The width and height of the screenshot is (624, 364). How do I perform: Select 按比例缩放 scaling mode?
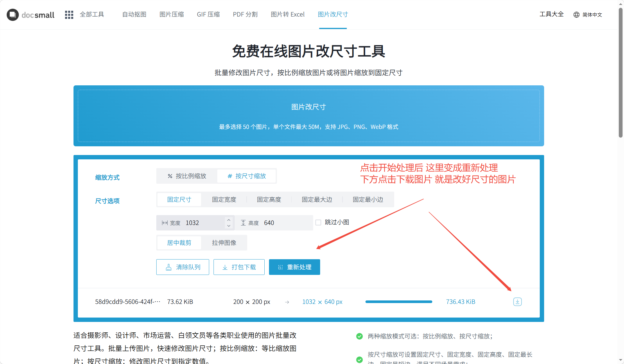(x=187, y=176)
